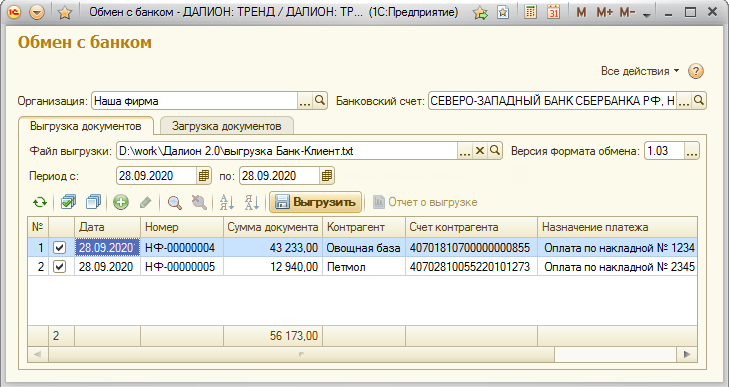The width and height of the screenshot is (729, 387).
Task: Click the horizontal scrollbar thumb
Action: pyautogui.click(x=301, y=354)
